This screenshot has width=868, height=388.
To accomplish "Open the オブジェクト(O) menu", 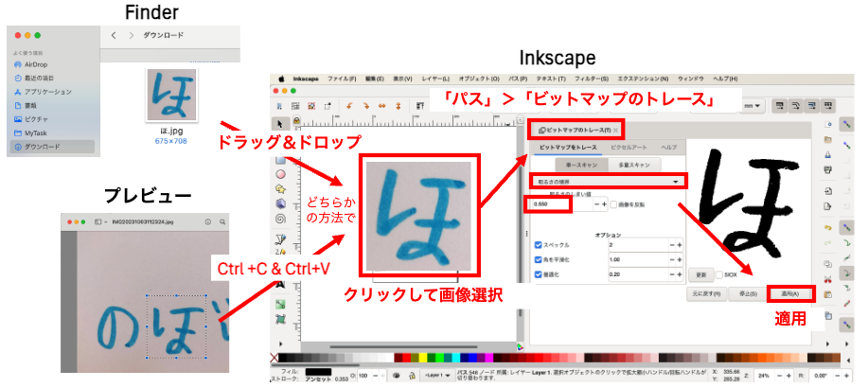I will (479, 79).
